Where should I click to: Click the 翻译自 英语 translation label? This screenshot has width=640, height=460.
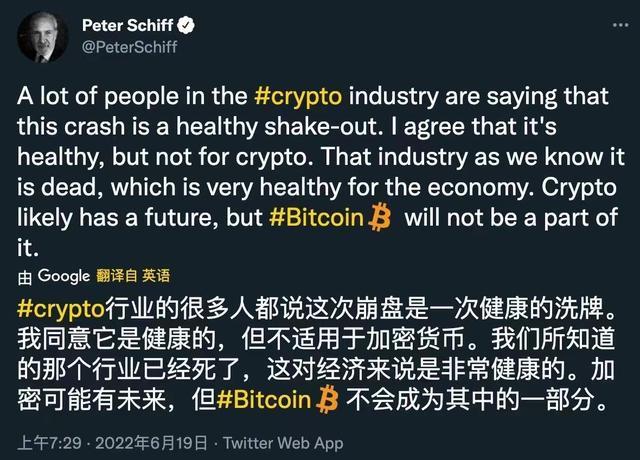[x=132, y=275]
